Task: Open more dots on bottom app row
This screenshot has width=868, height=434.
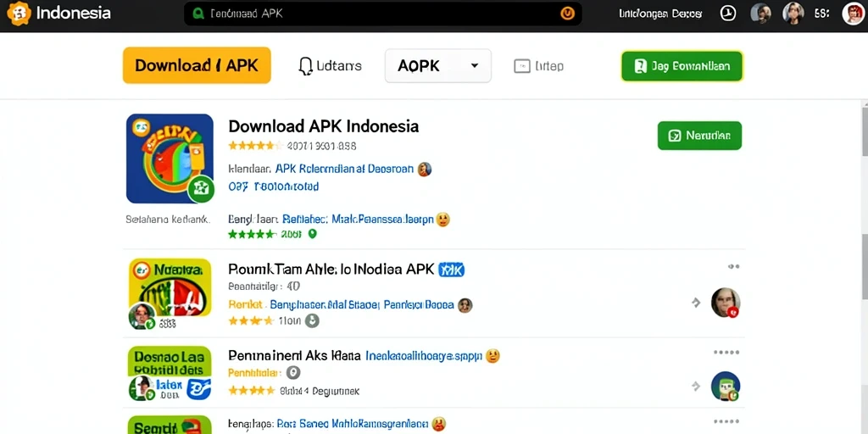Action: (x=726, y=421)
